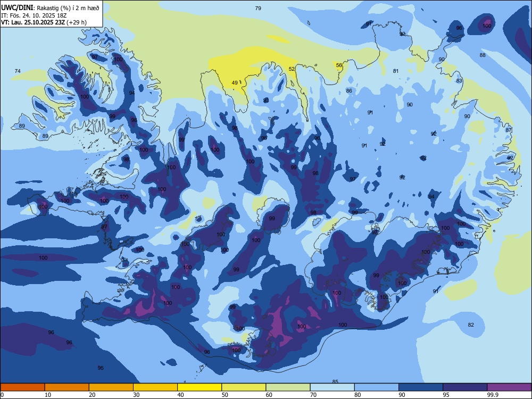Select the 30–40 amber legend swatch
The width and height of the screenshot is (532, 399).
coord(155,387)
